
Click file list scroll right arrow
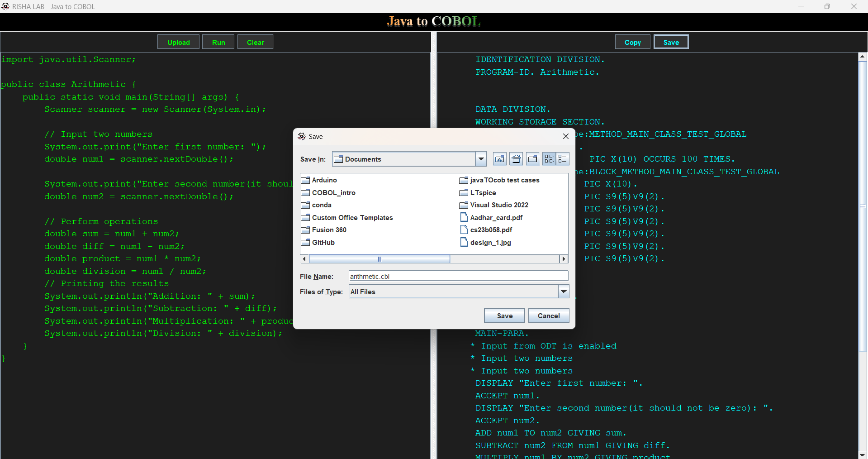click(x=564, y=259)
